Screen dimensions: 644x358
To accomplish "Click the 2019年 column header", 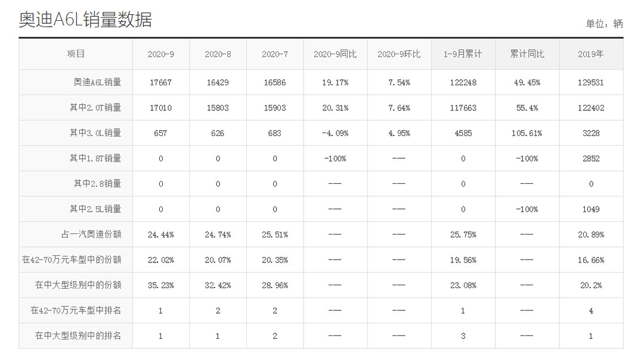I will (590, 54).
